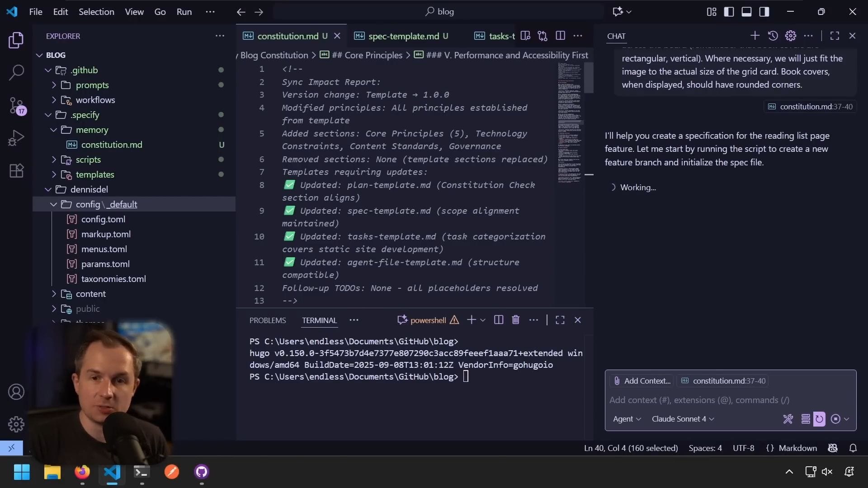This screenshot has width=868, height=488.
Task: Split the terminal panel
Action: click(x=498, y=320)
